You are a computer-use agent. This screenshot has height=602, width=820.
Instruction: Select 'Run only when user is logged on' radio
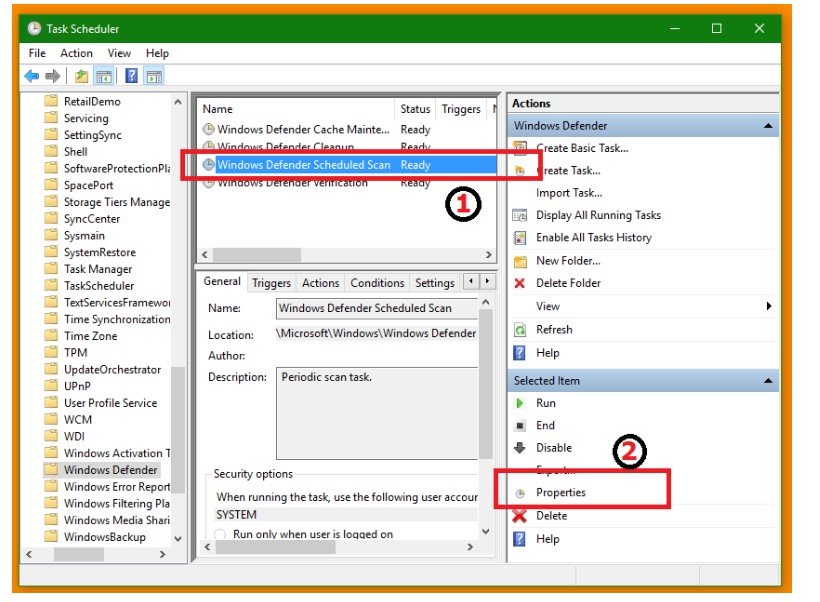point(220,534)
